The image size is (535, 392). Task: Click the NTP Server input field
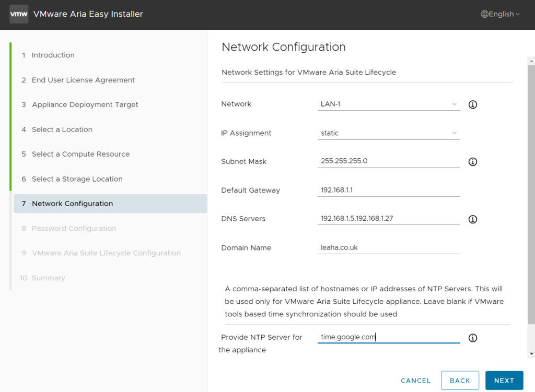click(389, 337)
